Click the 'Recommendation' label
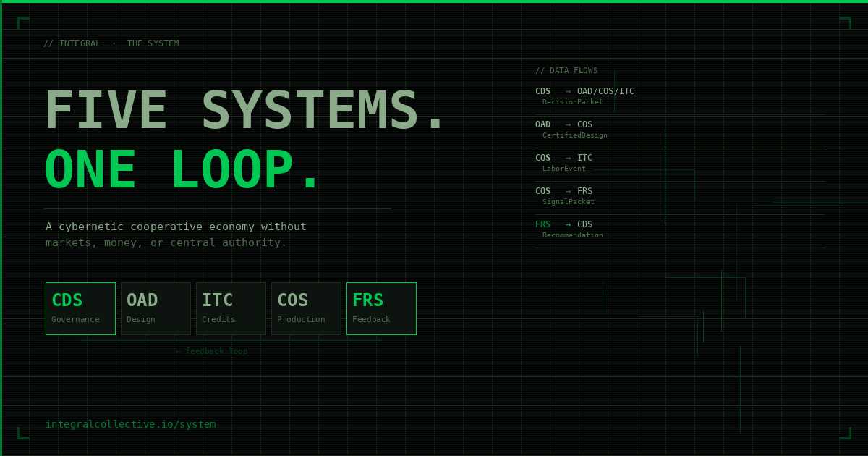This screenshot has height=456, width=868. [x=573, y=235]
